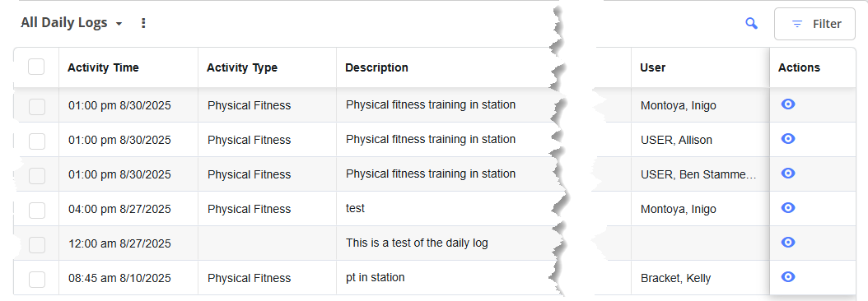
Task: Tick the checkbox for 12:00 am 8/27/2025 row
Action: coord(36,244)
